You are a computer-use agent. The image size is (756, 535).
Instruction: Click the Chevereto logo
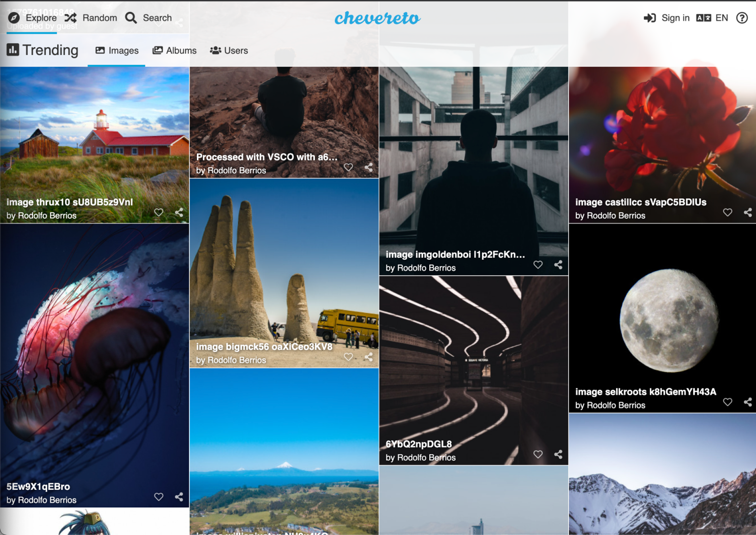coord(378,19)
